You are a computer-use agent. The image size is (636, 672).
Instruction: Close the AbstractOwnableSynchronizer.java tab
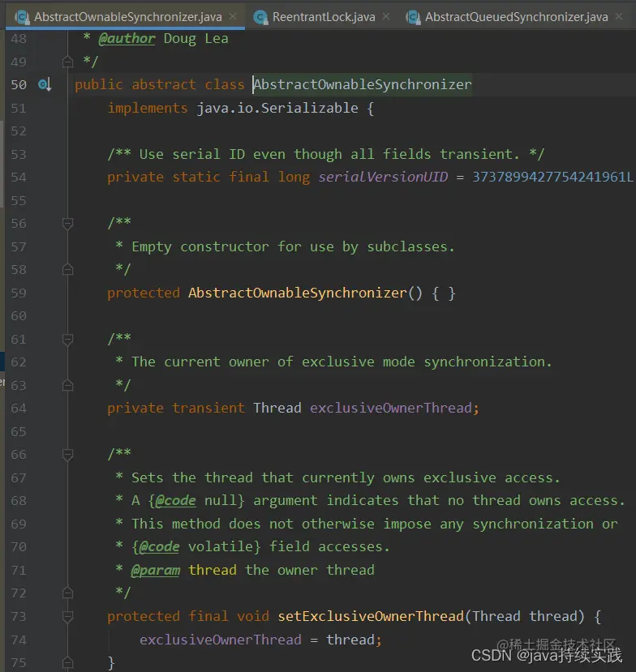[x=233, y=16]
